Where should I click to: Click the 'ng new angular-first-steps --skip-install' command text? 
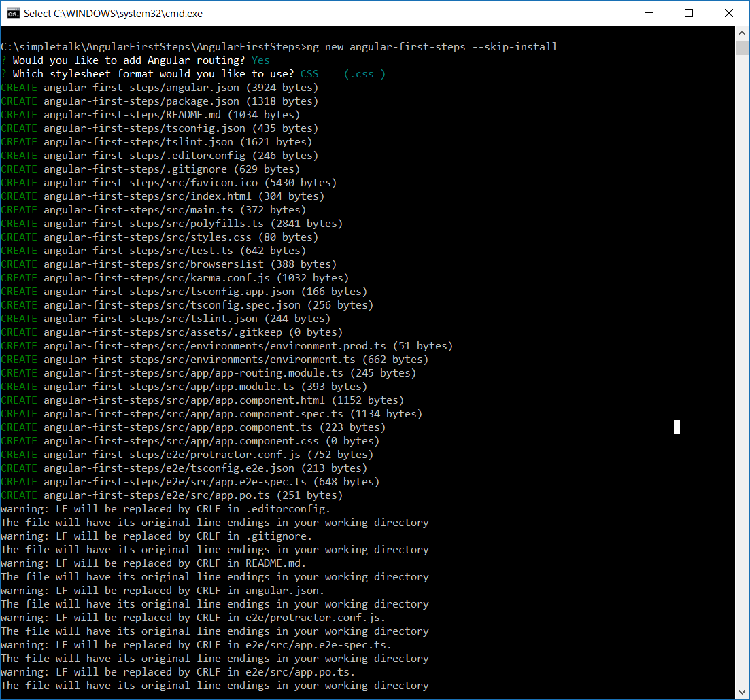pos(432,47)
